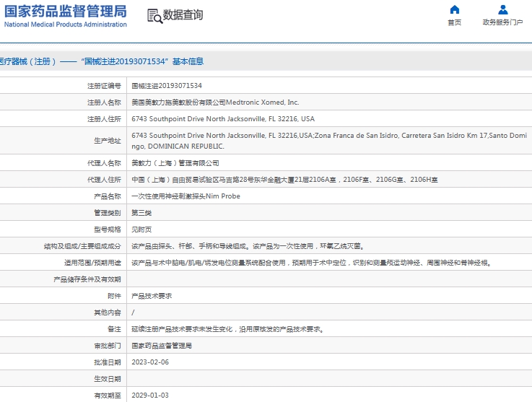The width and height of the screenshot is (532, 402).
Task: Select the 注册证编号 label
Action: coord(104,86)
